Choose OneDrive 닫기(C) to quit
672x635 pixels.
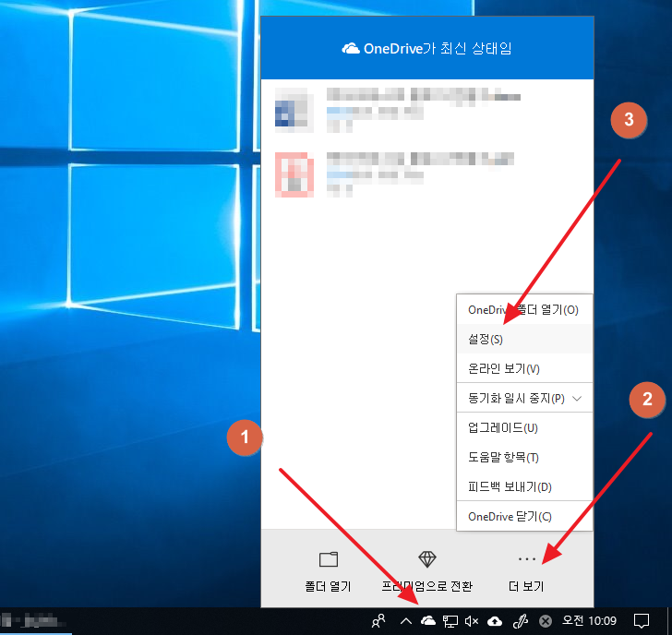pos(524,516)
